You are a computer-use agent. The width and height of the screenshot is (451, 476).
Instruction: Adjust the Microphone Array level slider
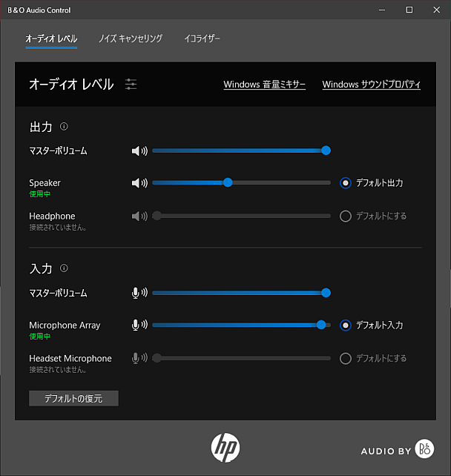pos(241,325)
